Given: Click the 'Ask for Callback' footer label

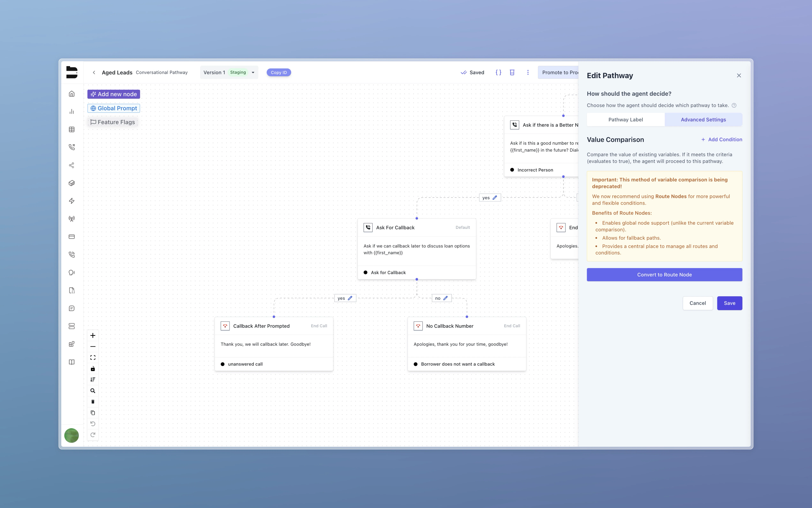Looking at the screenshot, I should 388,273.
